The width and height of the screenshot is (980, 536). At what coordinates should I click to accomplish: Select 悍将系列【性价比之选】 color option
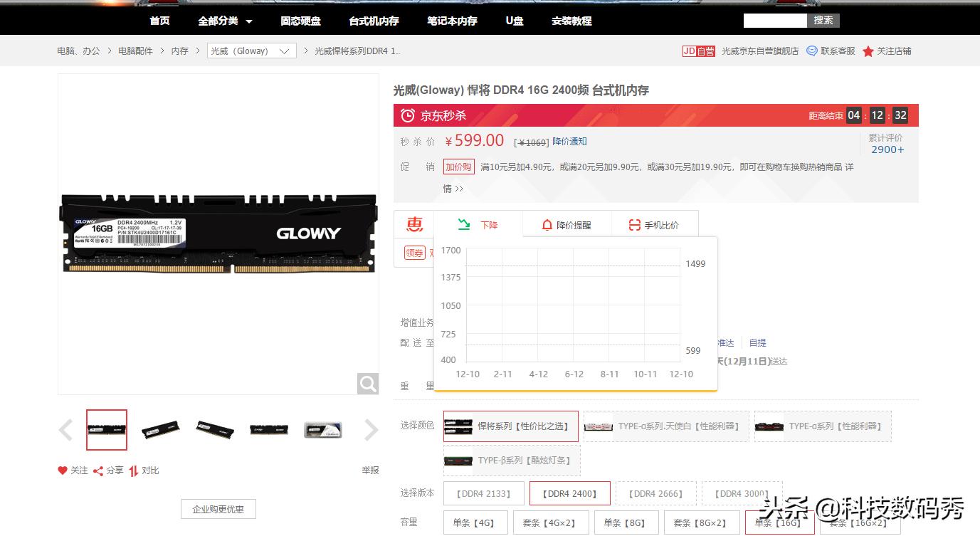(x=511, y=426)
